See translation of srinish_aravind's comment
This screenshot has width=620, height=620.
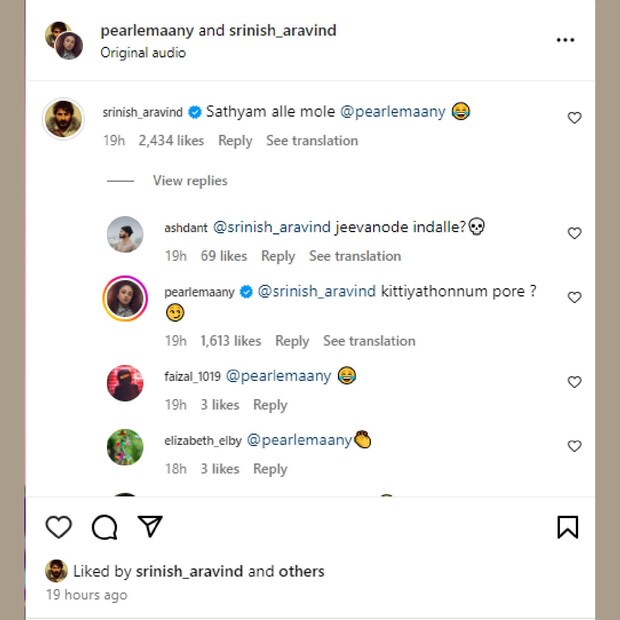pos(312,141)
